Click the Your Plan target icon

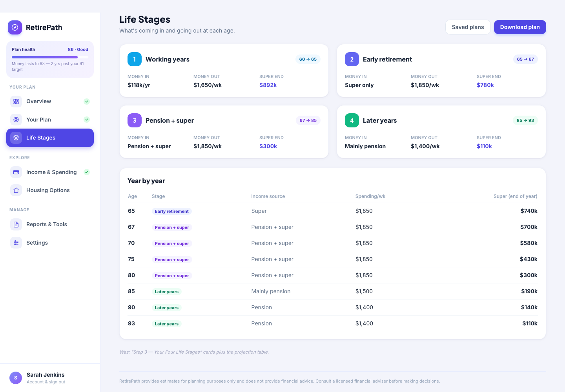coord(16,120)
